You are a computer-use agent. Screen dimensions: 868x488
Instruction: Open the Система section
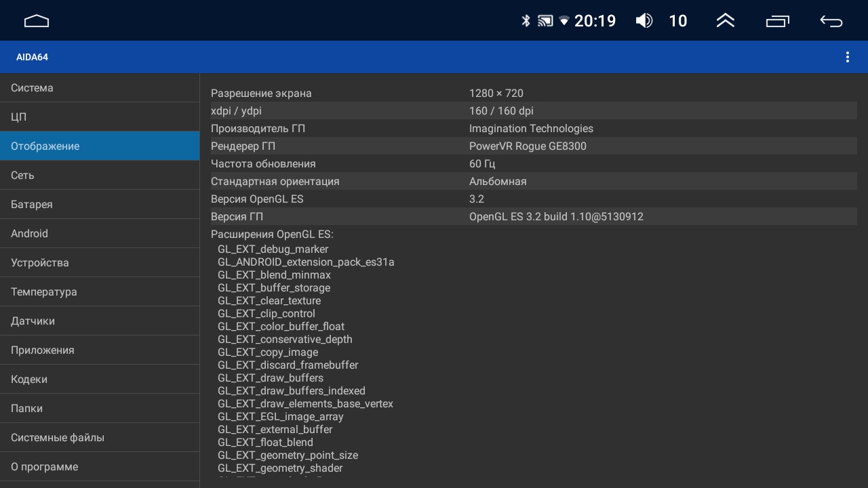pyautogui.click(x=100, y=88)
